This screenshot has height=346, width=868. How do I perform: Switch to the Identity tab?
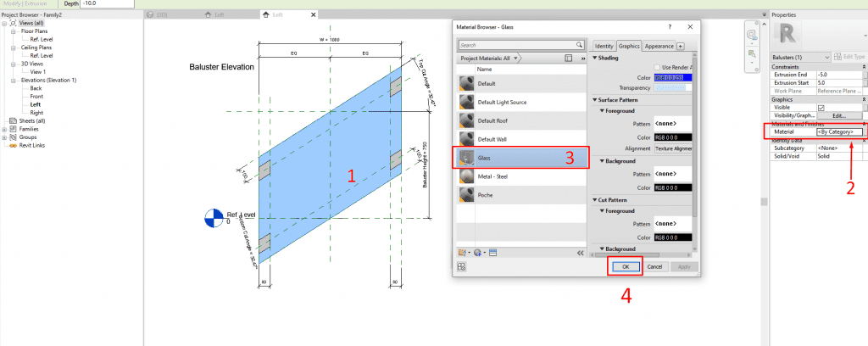tap(604, 46)
